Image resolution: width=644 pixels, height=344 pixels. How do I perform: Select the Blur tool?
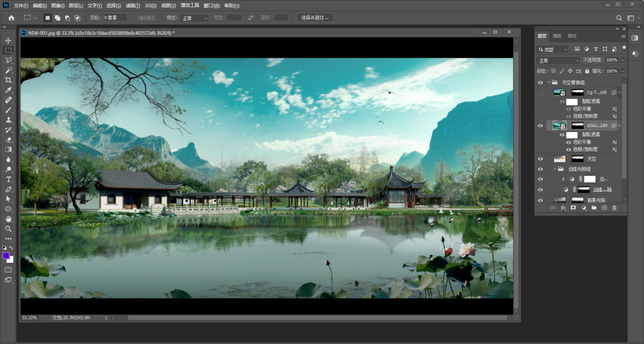tap(8, 160)
